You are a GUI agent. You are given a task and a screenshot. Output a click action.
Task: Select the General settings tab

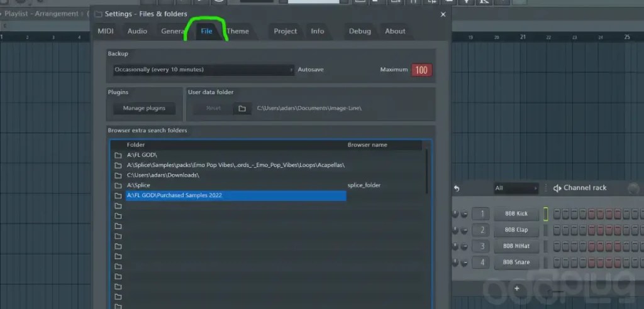(172, 31)
